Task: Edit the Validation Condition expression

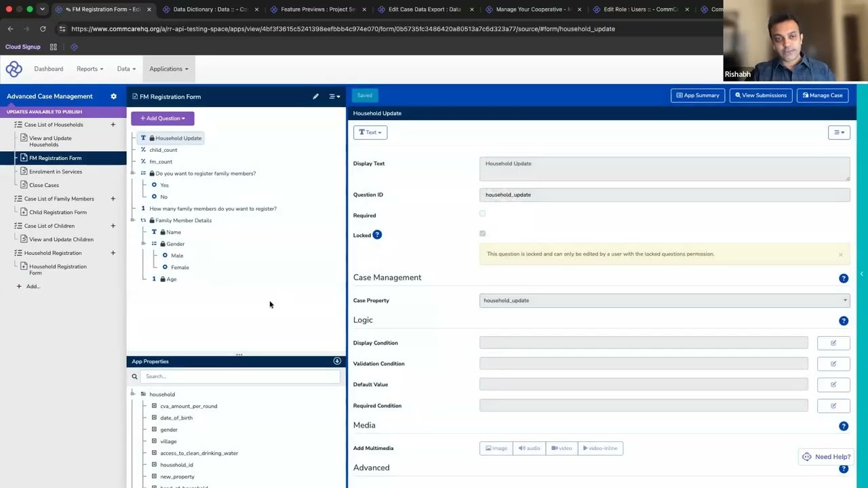Action: [833, 364]
